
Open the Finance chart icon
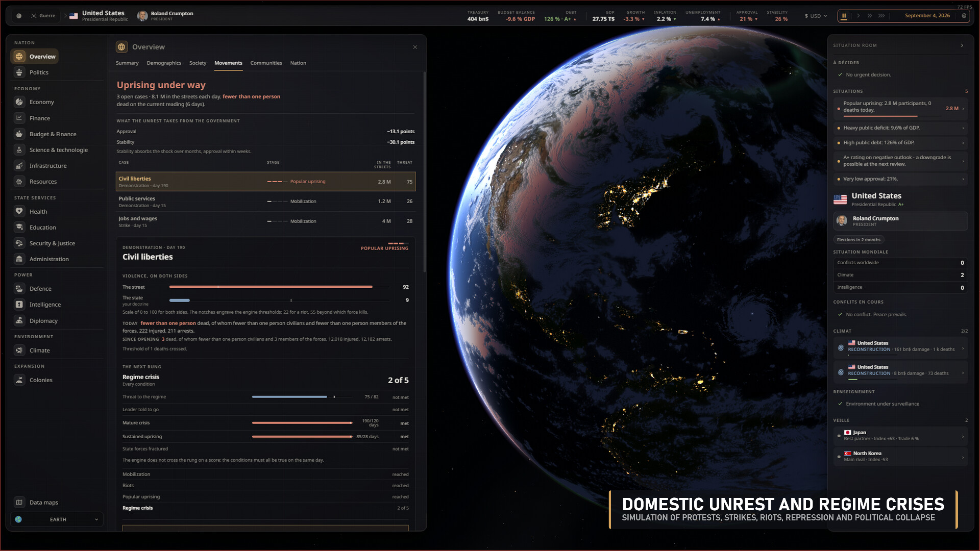[19, 118]
